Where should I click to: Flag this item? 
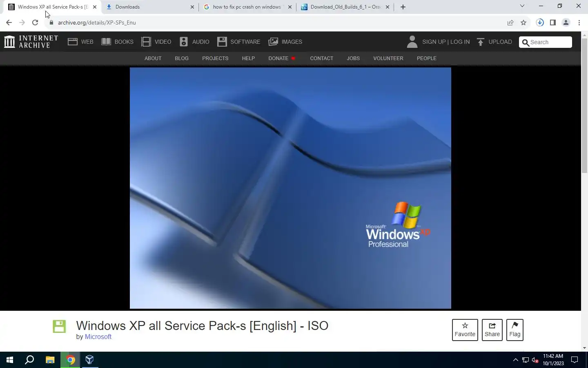point(514,330)
